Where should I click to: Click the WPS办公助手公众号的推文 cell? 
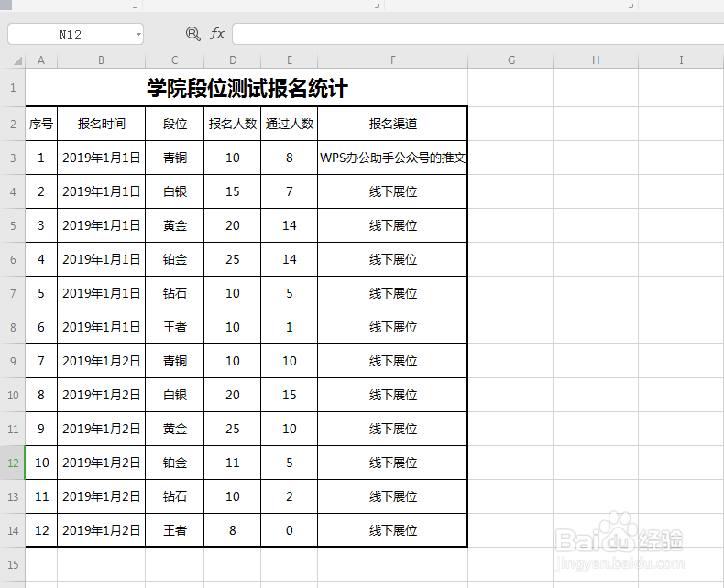392,158
